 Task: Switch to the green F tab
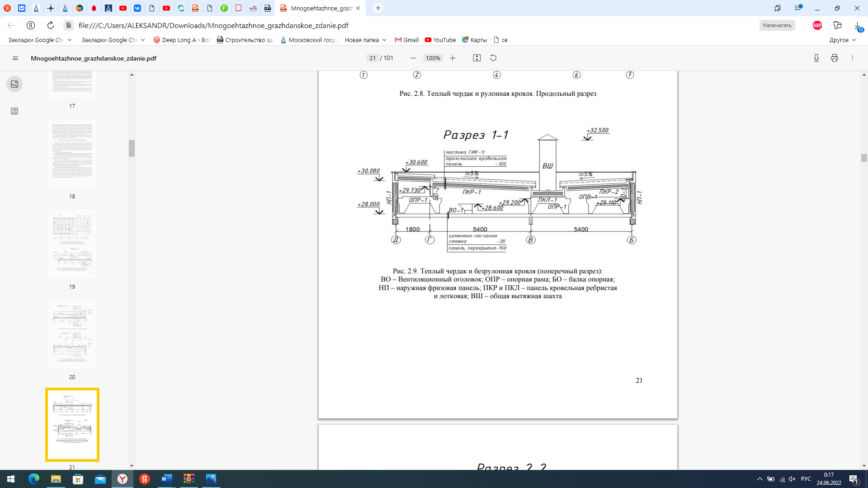(224, 8)
